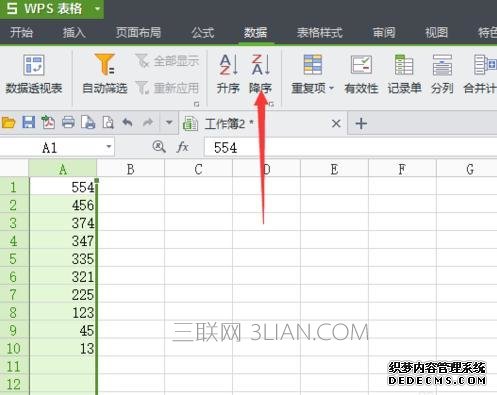Select cell containing 225
Viewport: 497px width, 395px height.
[63, 295]
